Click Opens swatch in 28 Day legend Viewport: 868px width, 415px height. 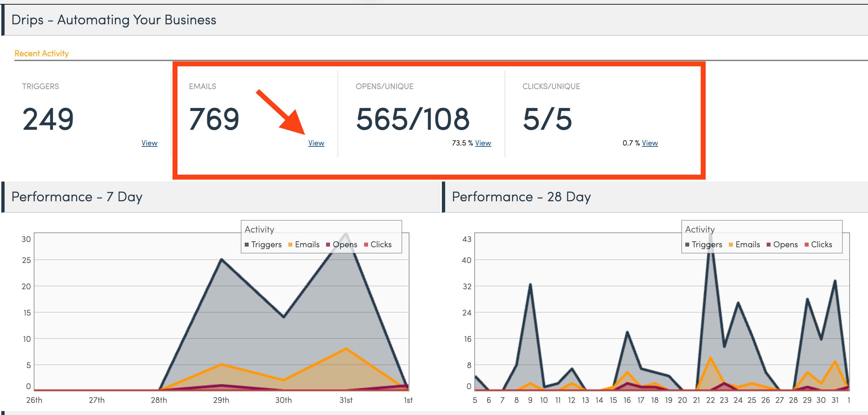(769, 244)
